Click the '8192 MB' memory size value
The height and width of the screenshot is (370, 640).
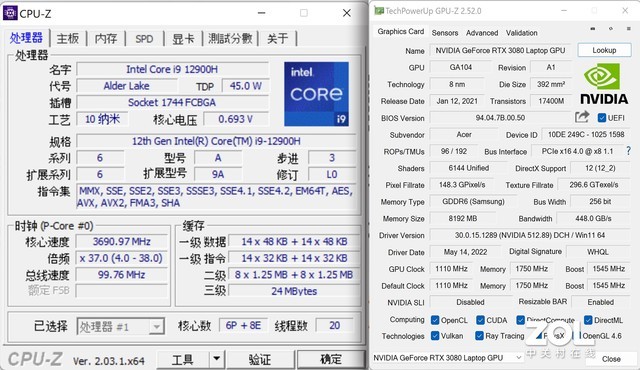pyautogui.click(x=462, y=218)
